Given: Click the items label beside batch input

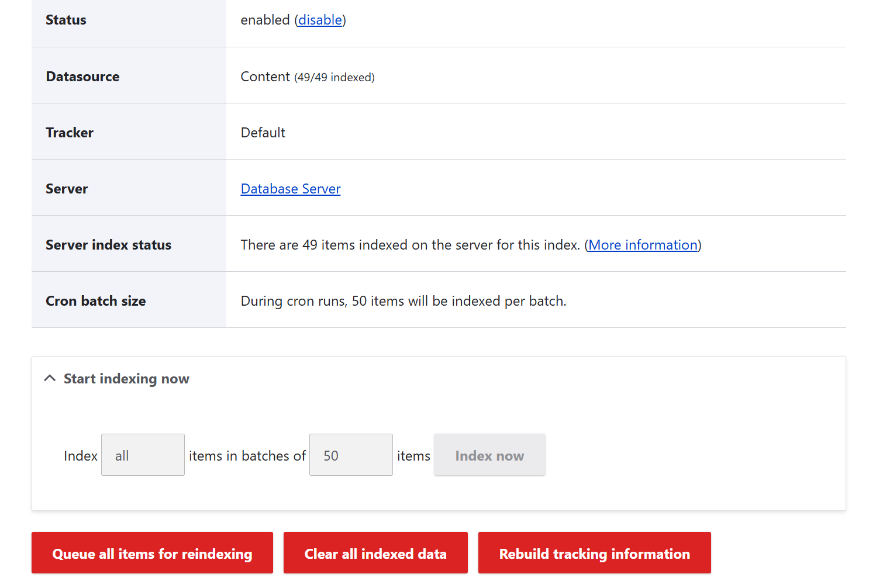Looking at the screenshot, I should click(x=413, y=455).
